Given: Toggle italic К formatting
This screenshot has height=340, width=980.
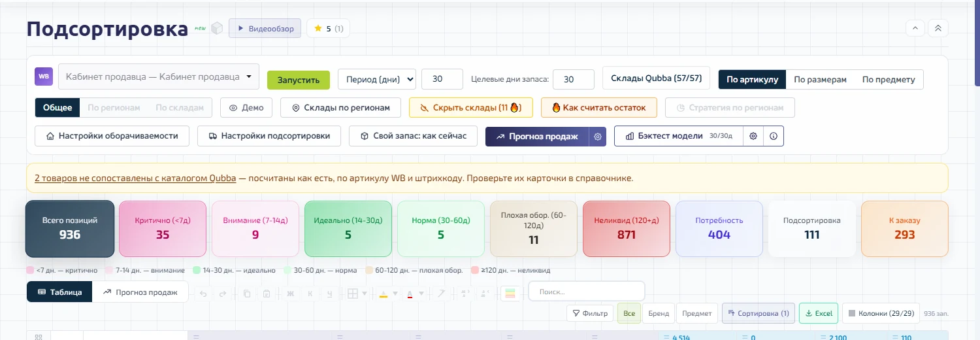Looking at the screenshot, I should pos(310,294).
